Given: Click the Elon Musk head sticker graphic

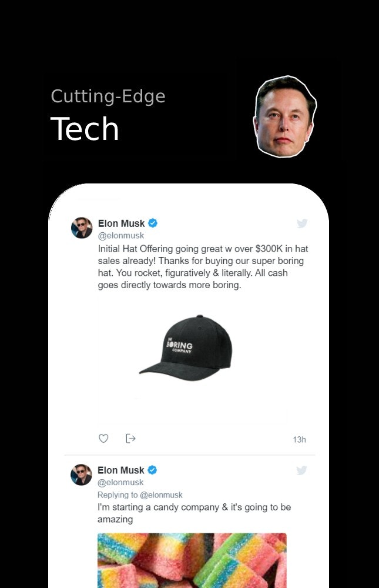Looking at the screenshot, I should pos(286,113).
